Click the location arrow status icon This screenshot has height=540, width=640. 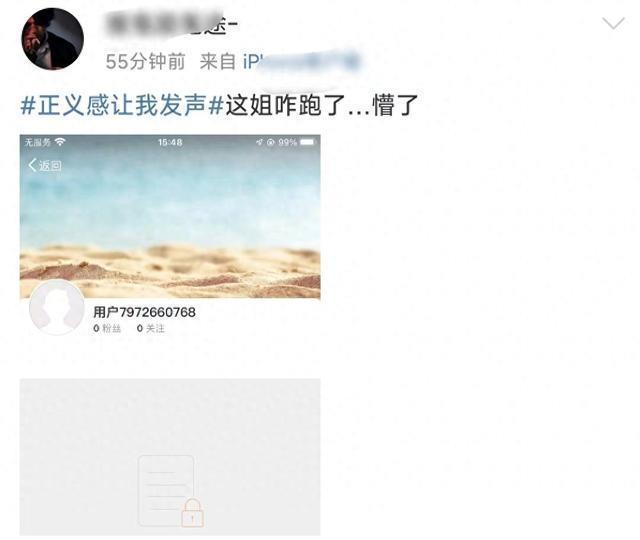tap(260, 142)
